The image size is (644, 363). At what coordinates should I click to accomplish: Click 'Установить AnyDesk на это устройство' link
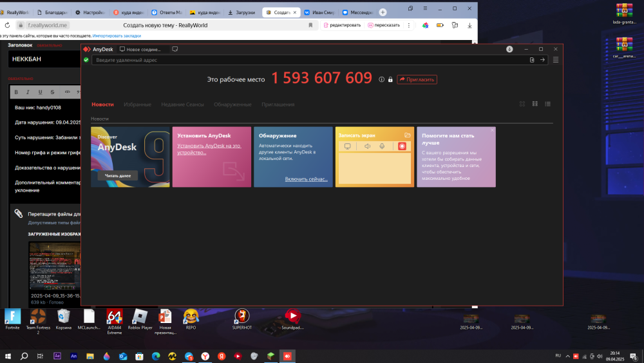pyautogui.click(x=209, y=149)
